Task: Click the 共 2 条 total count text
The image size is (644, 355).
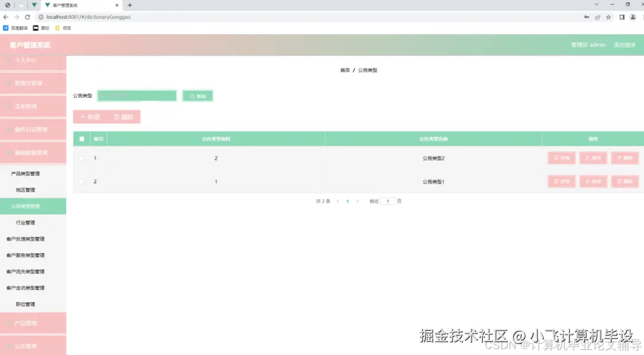Action: 323,202
